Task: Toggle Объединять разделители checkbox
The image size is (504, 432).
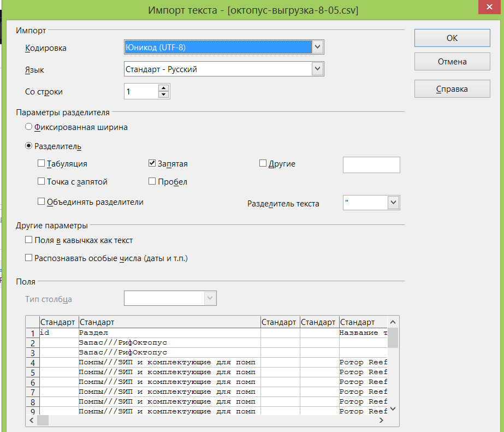Action: pyautogui.click(x=41, y=202)
